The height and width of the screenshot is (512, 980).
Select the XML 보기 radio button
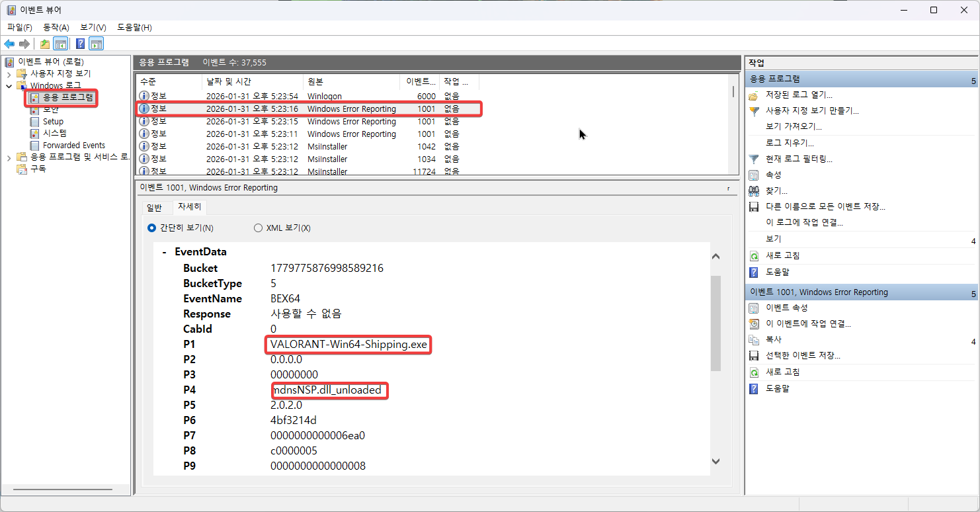258,228
